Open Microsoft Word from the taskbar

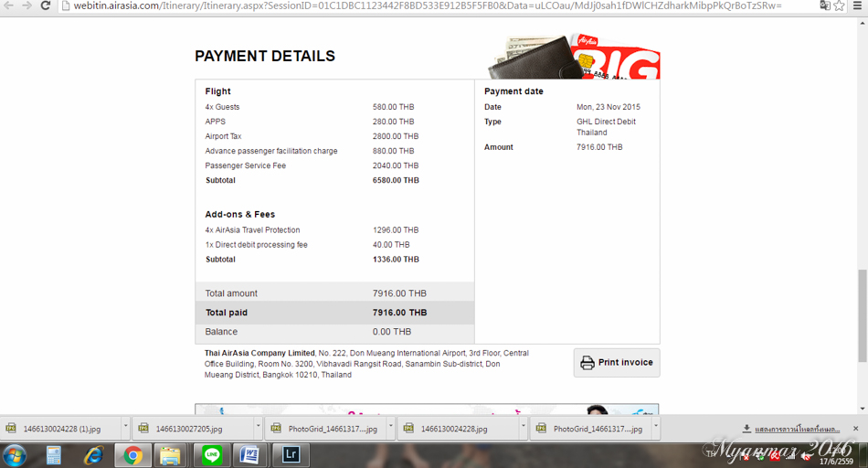[x=250, y=456]
